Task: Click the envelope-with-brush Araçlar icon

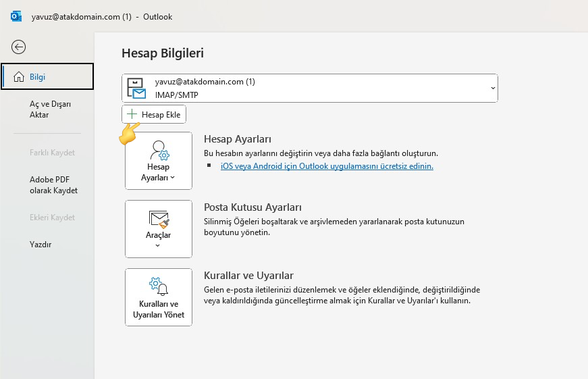Action: point(159,219)
